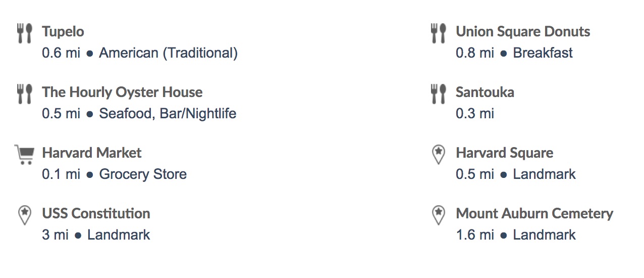Click landmark pin icon beside Harvard Square
Image resolution: width=644 pixels, height=278 pixels.
point(439,155)
